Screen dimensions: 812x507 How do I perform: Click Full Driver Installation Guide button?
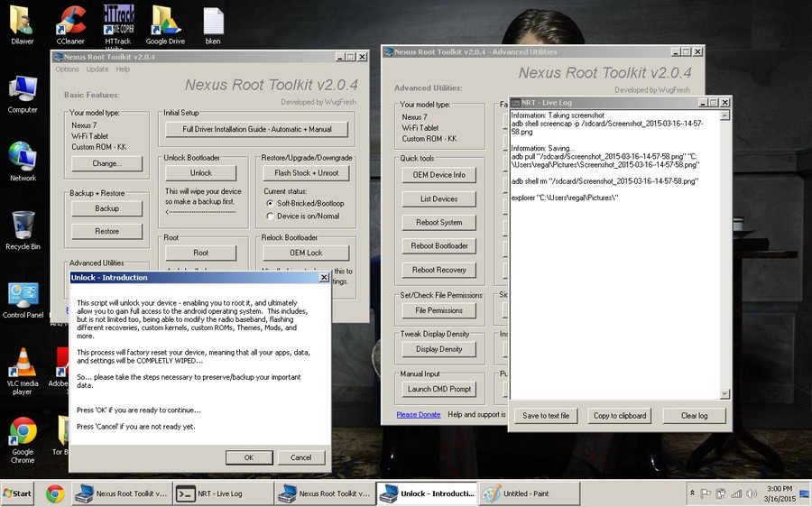(257, 129)
